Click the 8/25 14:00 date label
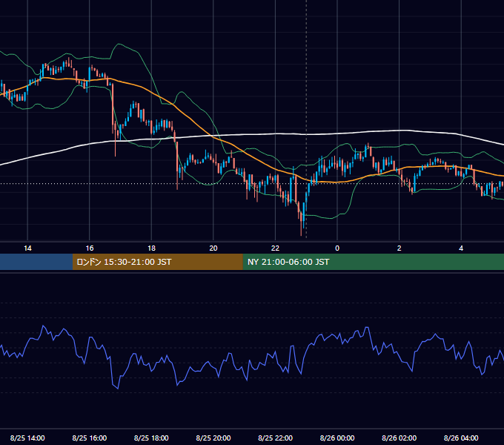This screenshot has width=504, height=445. tap(27, 438)
